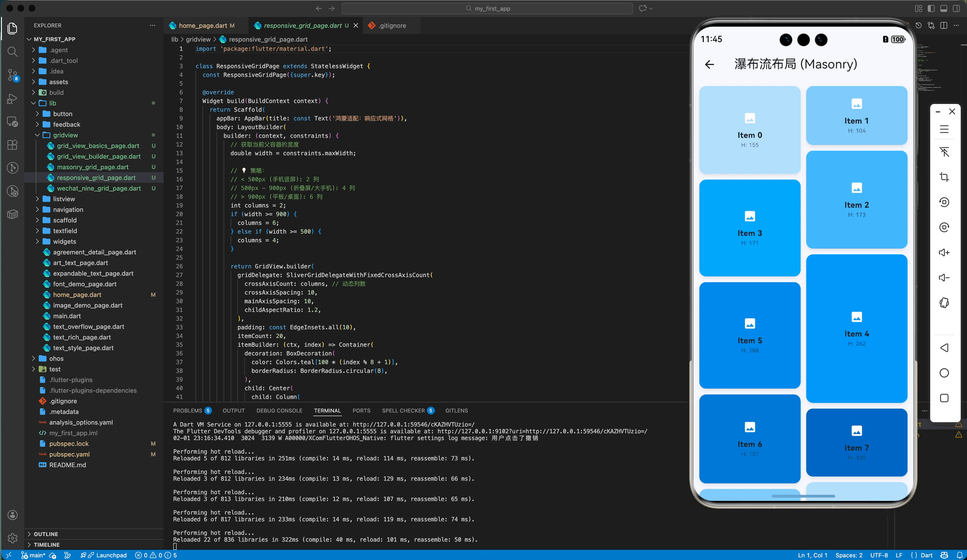Viewport: 967px width, 560px height.
Task: Open the DEBUG CONSOLE panel tab
Action: [279, 411]
